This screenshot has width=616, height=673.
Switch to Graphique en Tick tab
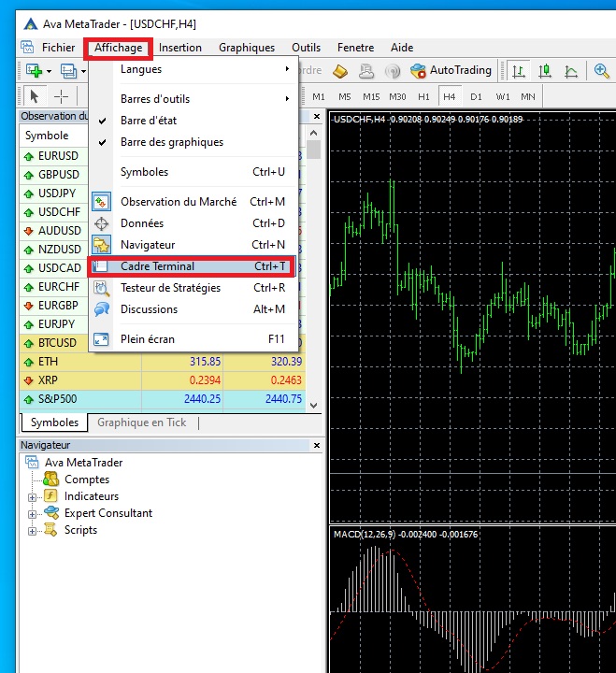coord(142,422)
